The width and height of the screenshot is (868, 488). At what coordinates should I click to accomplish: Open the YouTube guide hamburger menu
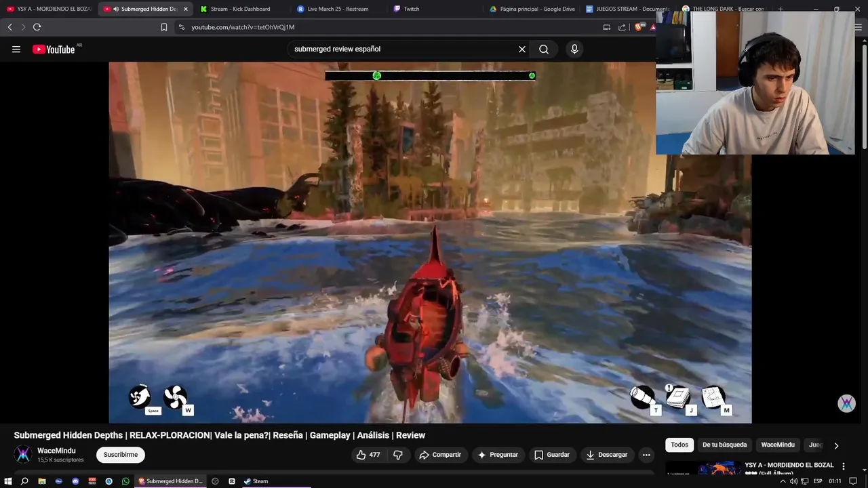coord(16,49)
